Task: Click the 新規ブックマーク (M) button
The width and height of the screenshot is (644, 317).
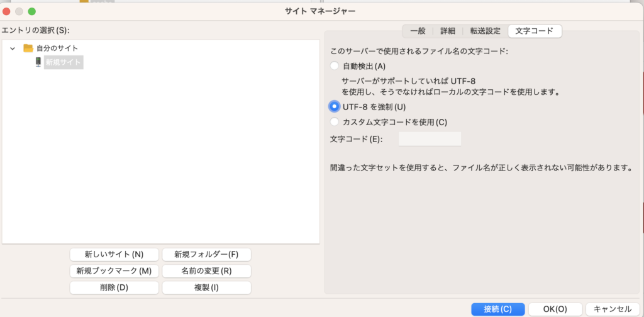Action: pos(114,271)
